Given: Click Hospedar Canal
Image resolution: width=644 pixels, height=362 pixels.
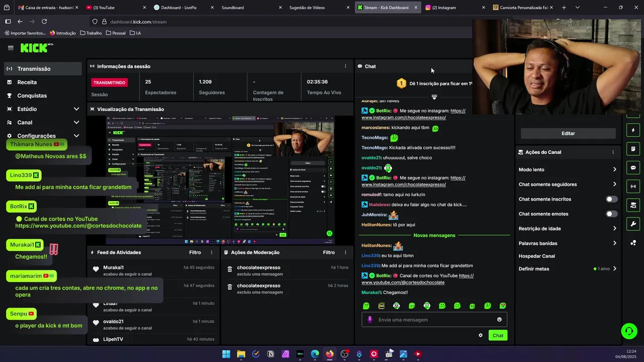Looking at the screenshot, I should pyautogui.click(x=537, y=256).
